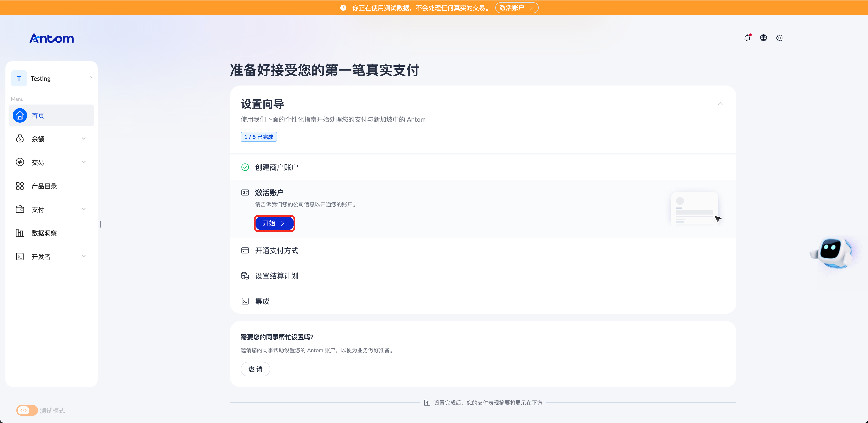868x423 pixels.
Task: Expand the 开发者 menu chevron
Action: point(83,257)
